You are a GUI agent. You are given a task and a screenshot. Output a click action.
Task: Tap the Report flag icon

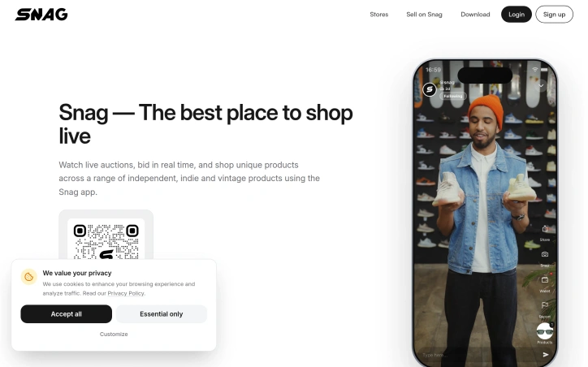tap(545, 305)
